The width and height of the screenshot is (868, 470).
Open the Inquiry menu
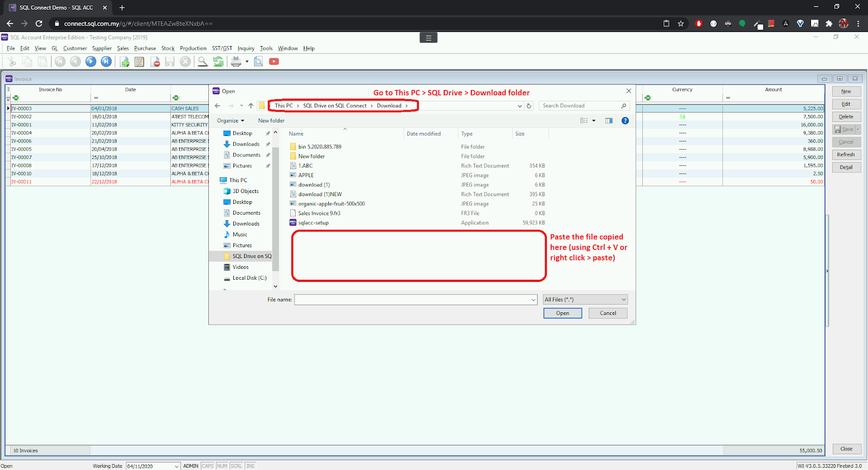pos(246,48)
